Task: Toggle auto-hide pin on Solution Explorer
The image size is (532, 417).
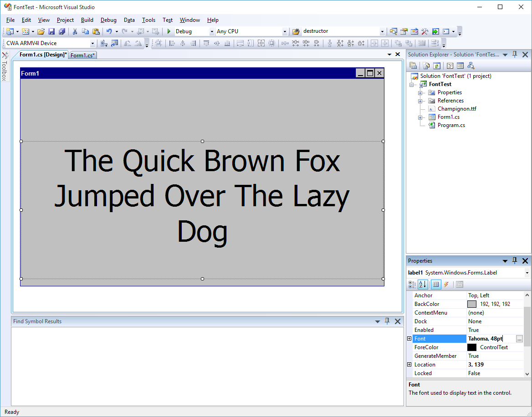Action: (515, 54)
